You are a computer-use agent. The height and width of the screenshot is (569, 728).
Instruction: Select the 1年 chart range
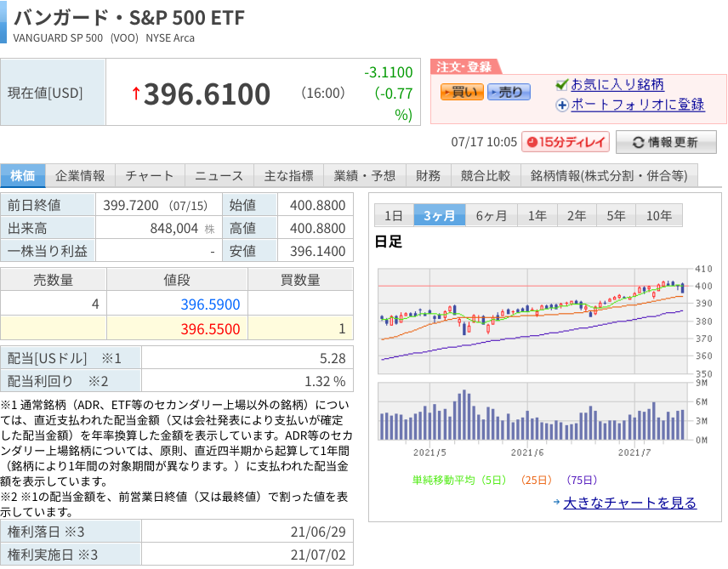pyautogui.click(x=537, y=215)
